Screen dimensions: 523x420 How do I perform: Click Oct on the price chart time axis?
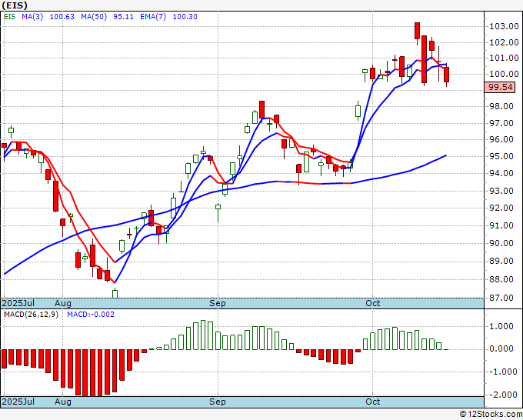372,303
